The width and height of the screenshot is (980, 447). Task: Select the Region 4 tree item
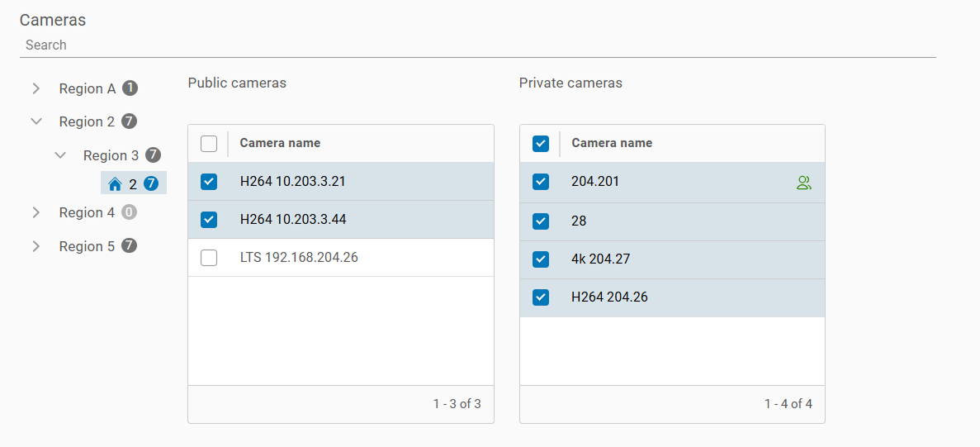87,212
